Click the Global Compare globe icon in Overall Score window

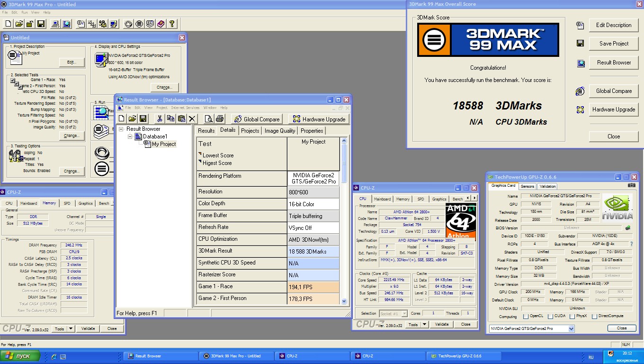coord(580,91)
